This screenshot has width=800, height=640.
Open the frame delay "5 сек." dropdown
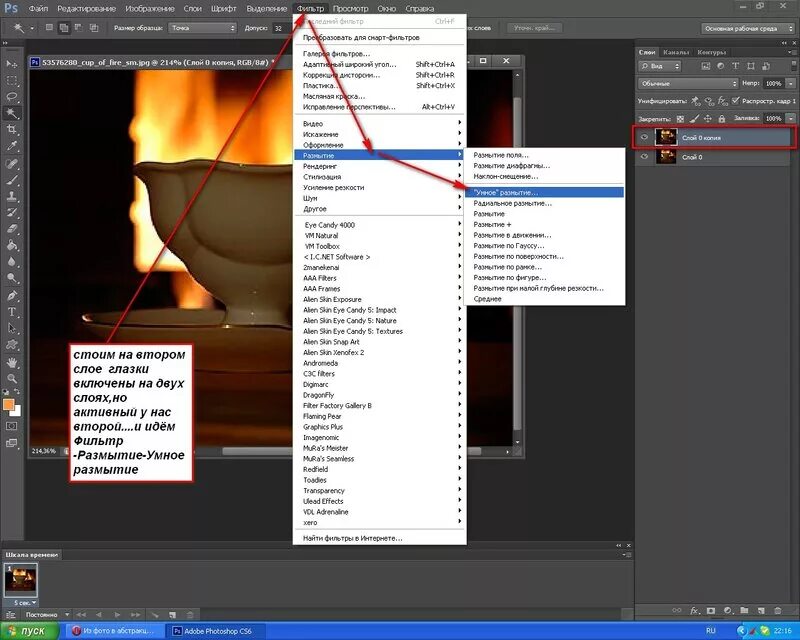[x=24, y=603]
